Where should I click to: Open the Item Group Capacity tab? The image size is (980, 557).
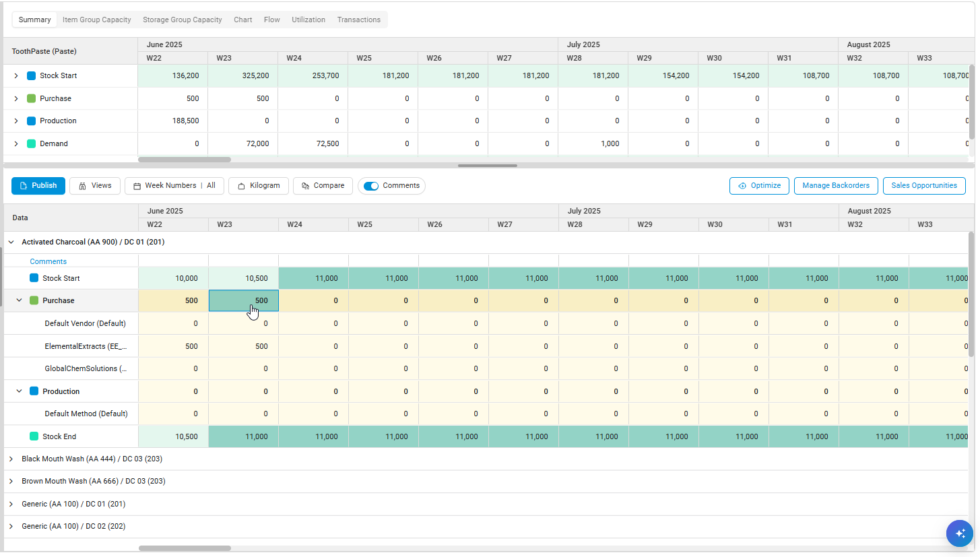[x=97, y=20]
